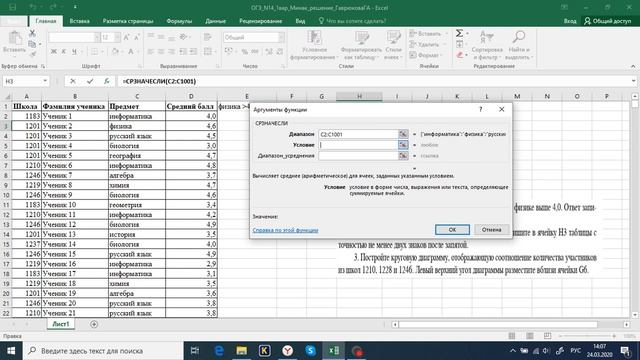This screenshot has height=360, width=640.
Task: Toggle italic К formatting
Action: click(x=64, y=51)
